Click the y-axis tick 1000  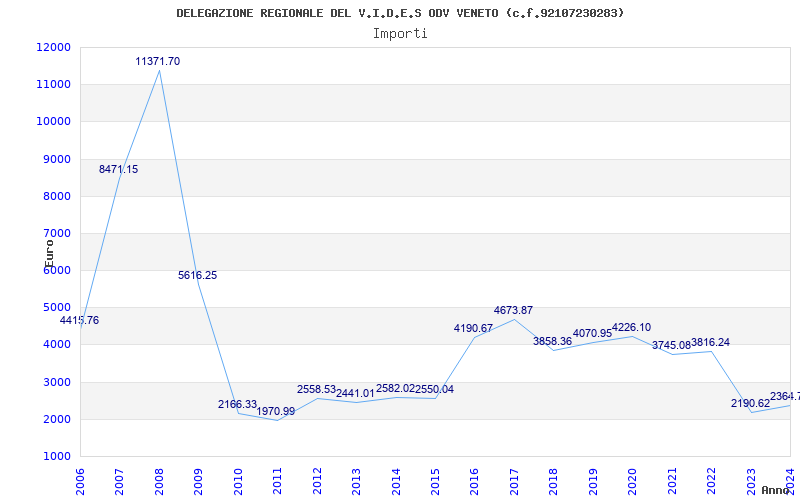point(56,456)
